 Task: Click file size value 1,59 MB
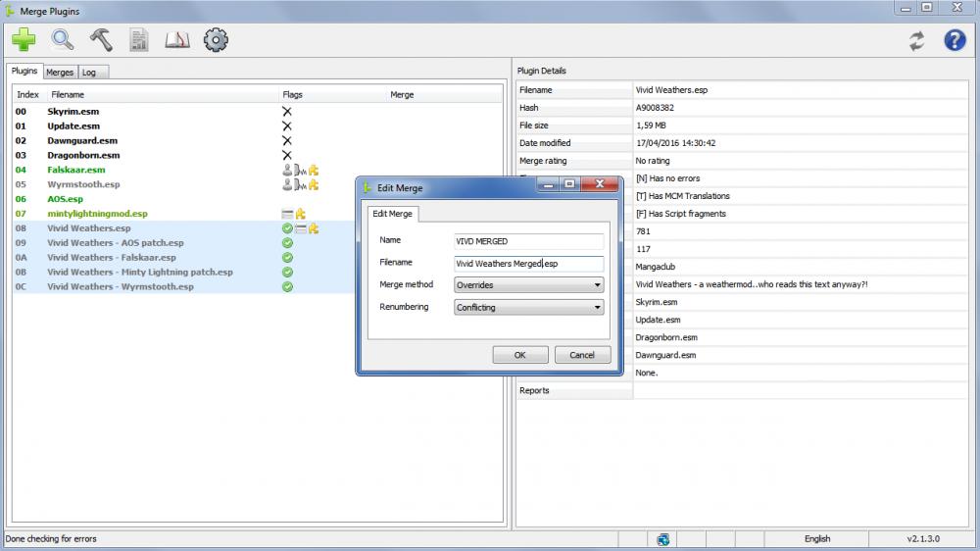pos(651,125)
